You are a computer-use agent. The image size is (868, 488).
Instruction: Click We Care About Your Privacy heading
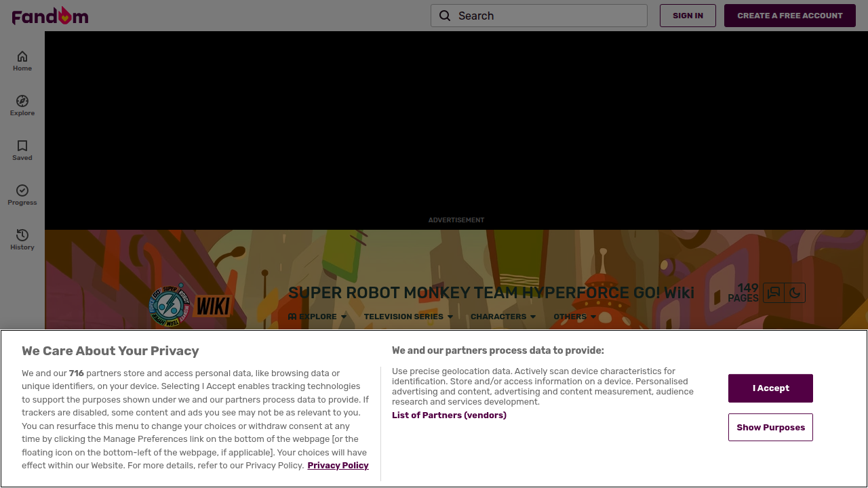coord(111,351)
